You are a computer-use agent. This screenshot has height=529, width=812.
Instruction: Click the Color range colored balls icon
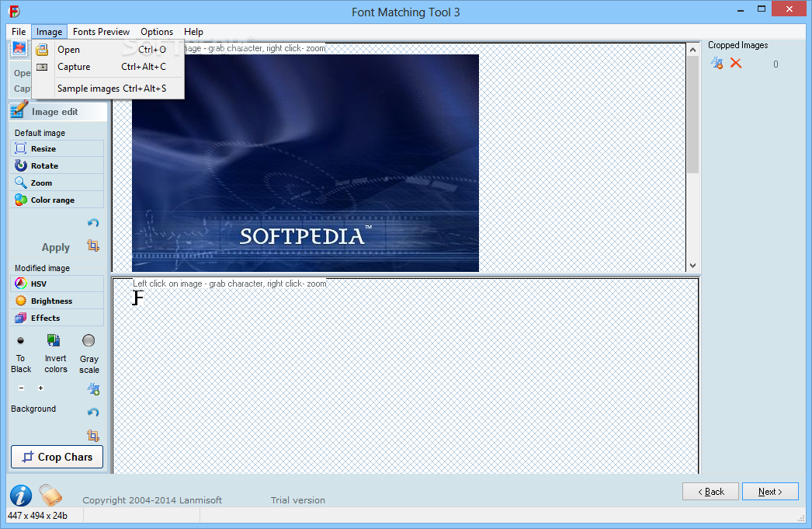tap(21, 200)
